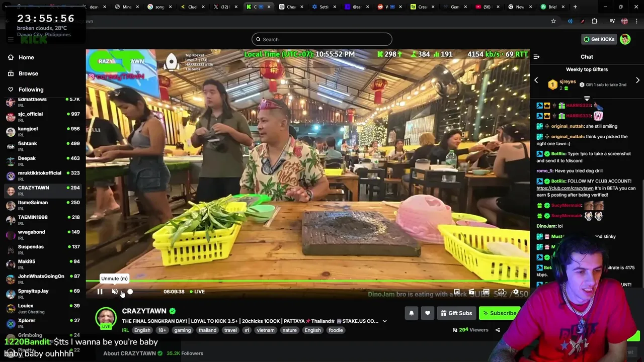Open sjc_official channel in sidebar
644x362 pixels.
click(43, 117)
